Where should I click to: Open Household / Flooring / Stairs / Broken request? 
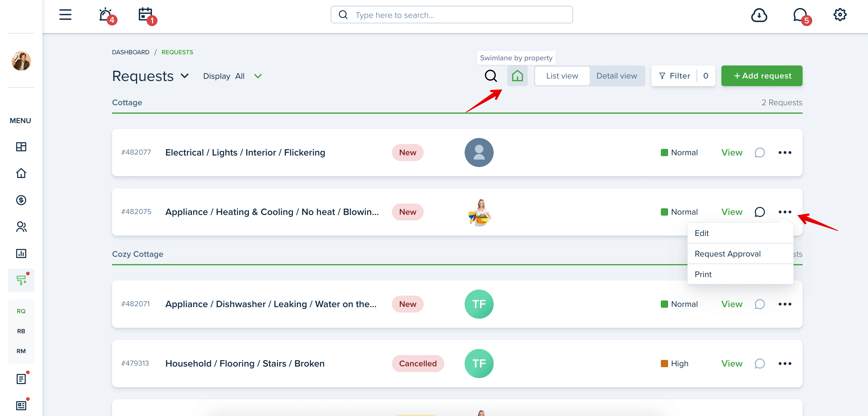245,363
